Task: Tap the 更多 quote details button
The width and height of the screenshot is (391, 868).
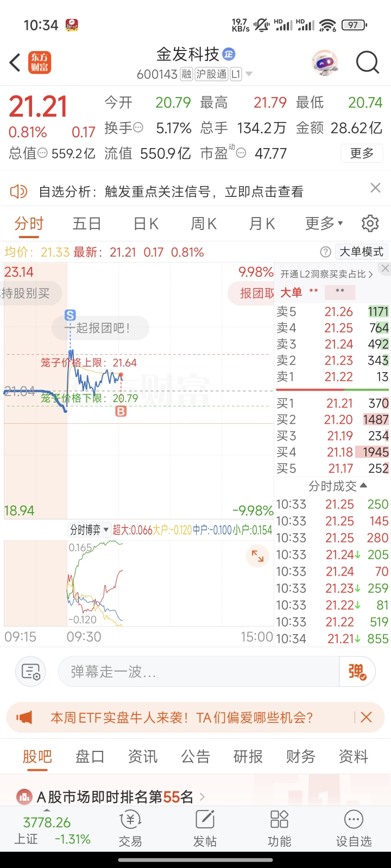Action: [x=362, y=154]
